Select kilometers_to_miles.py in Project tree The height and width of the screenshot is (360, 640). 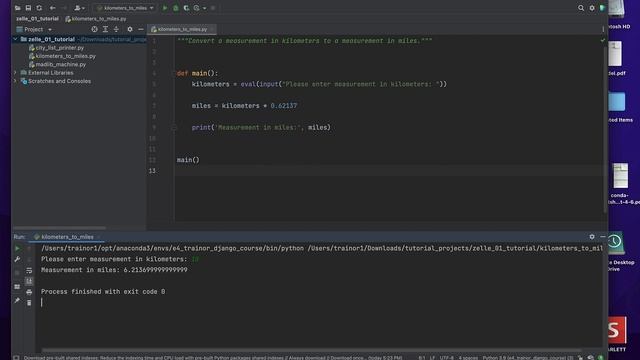(62, 56)
